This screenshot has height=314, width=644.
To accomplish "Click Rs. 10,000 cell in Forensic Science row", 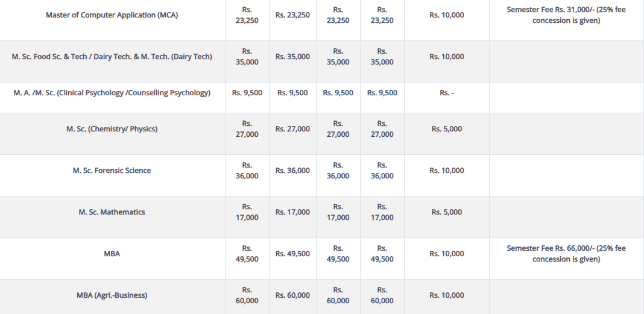I will click(x=446, y=171).
